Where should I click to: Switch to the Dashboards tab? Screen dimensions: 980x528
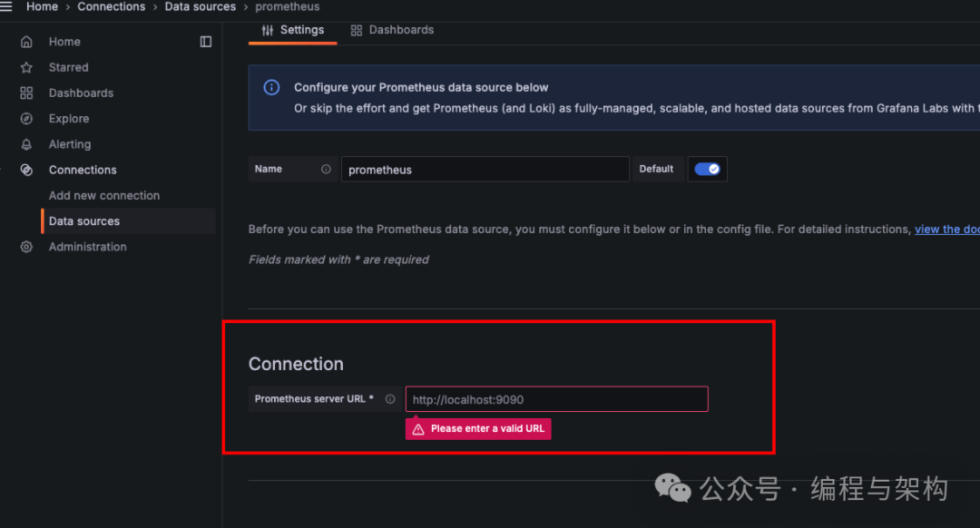coord(392,30)
